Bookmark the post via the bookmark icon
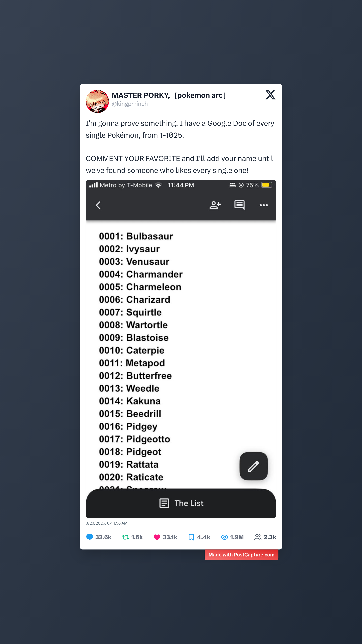Viewport: 362px width, 644px height. (x=191, y=537)
